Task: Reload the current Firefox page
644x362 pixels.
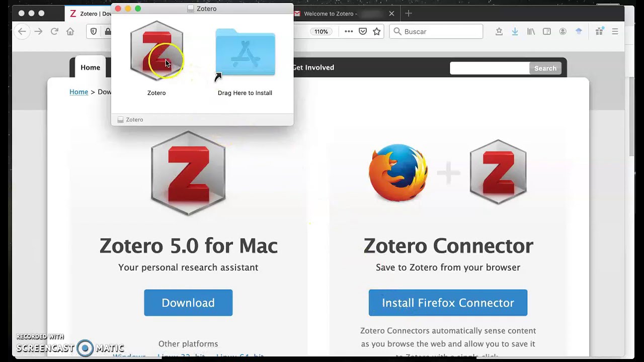Action: point(54,32)
